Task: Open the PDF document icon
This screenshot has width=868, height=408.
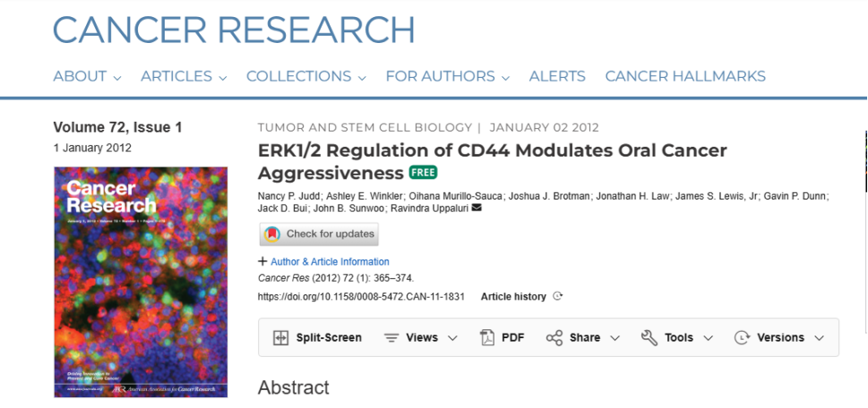Action: click(487, 338)
